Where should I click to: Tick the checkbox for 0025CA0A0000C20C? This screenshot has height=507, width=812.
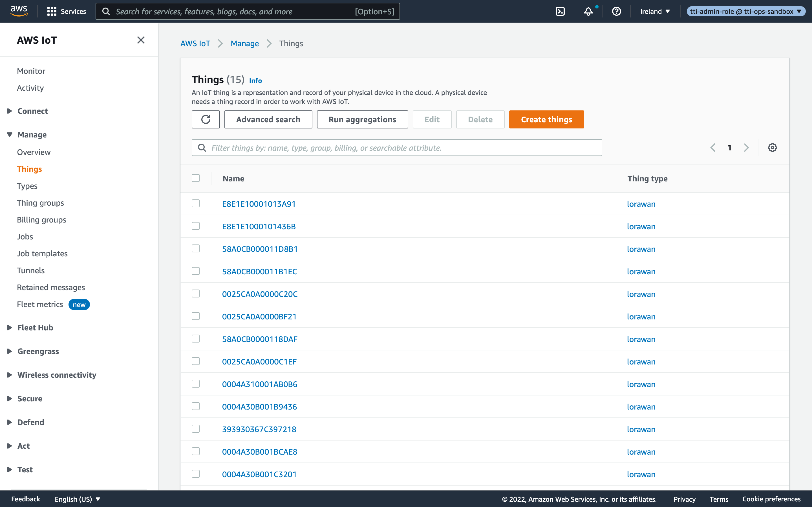click(196, 294)
